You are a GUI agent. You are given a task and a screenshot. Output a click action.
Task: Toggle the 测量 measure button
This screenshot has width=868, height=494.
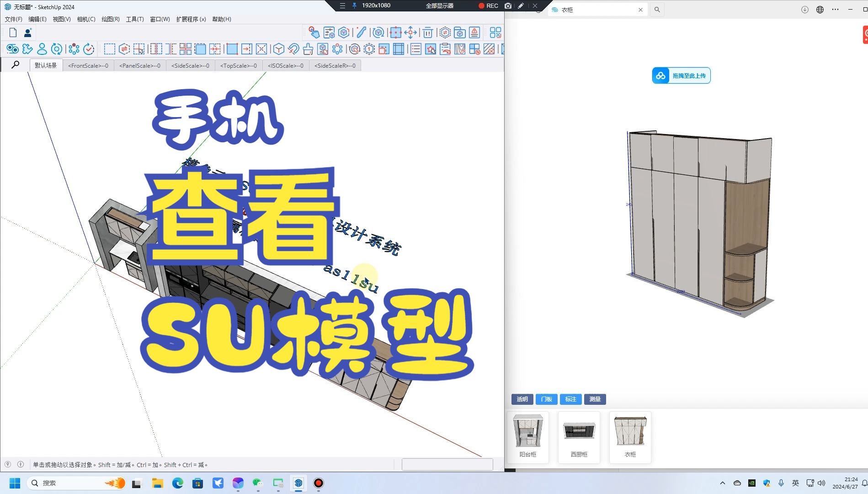(595, 399)
